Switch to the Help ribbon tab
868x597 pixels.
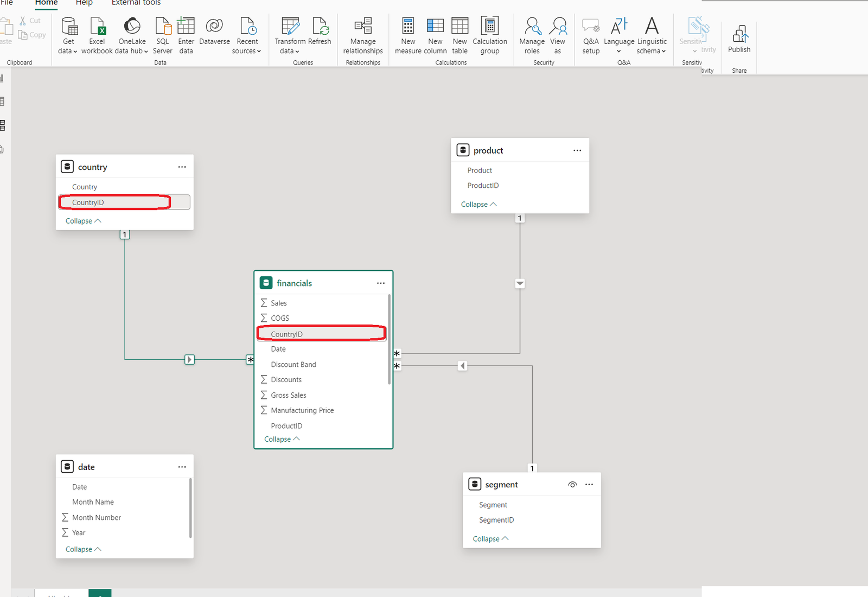pyautogui.click(x=84, y=3)
